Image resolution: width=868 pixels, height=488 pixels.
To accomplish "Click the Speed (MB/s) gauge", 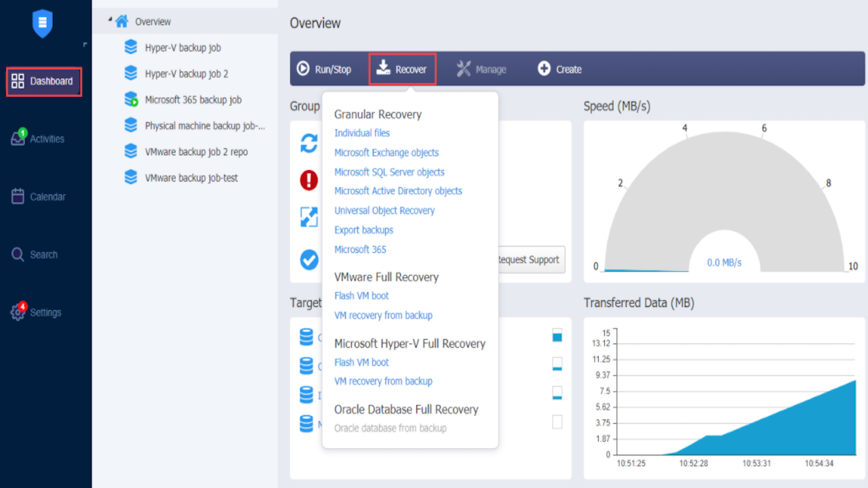I will pos(724,201).
